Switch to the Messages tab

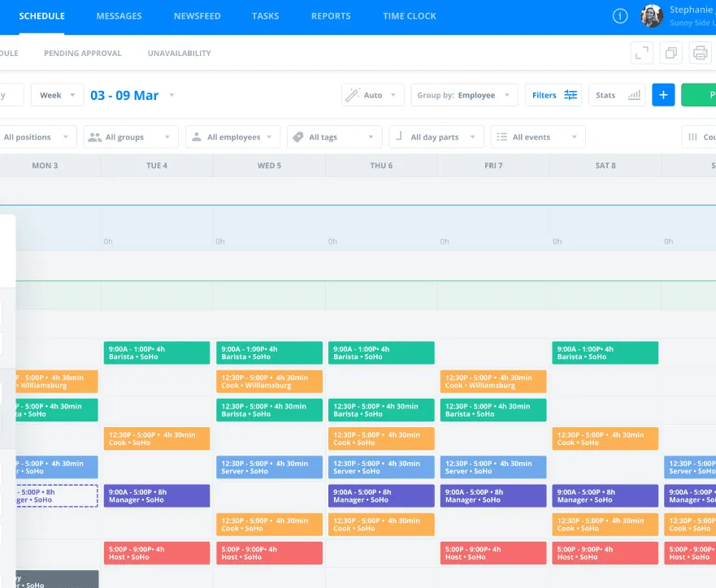(x=119, y=16)
